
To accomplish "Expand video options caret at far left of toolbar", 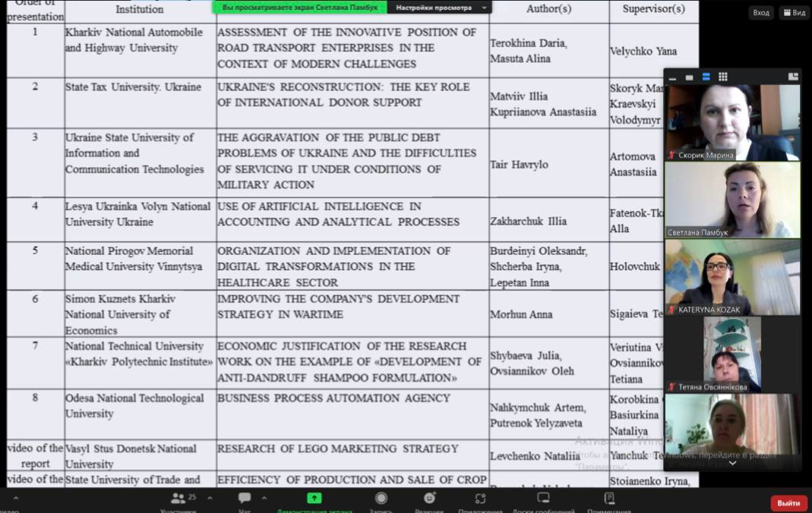I will click(x=15, y=499).
